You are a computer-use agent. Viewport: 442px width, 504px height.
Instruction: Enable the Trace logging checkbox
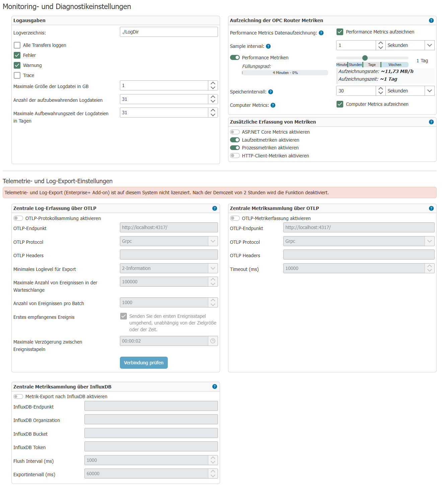pyautogui.click(x=17, y=75)
